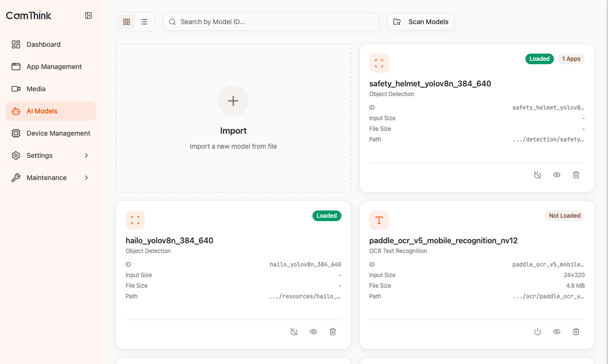Delete the safety_helmet_yolov8n_384_640 model
Screen dimensions: 608x364
click(576, 175)
